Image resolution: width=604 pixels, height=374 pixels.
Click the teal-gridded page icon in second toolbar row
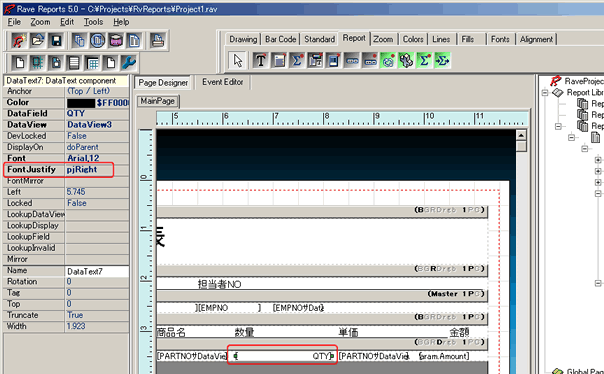tap(37, 63)
